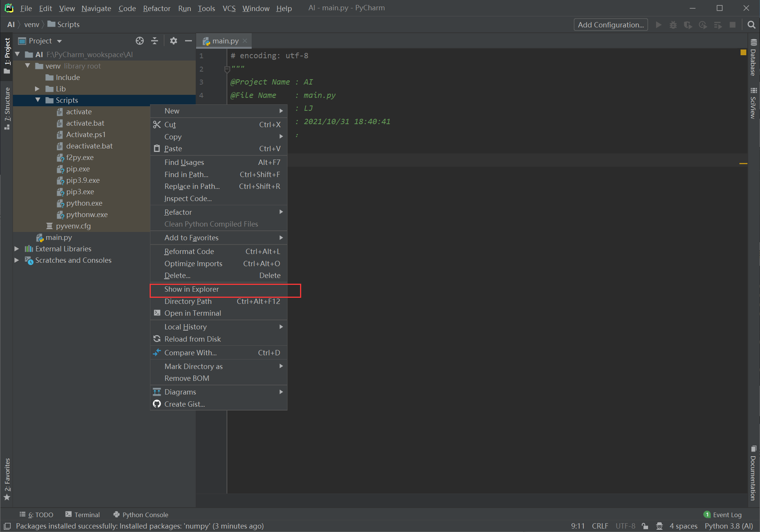This screenshot has width=760, height=532.
Task: Close the main.py editor tab
Action: coord(245,41)
